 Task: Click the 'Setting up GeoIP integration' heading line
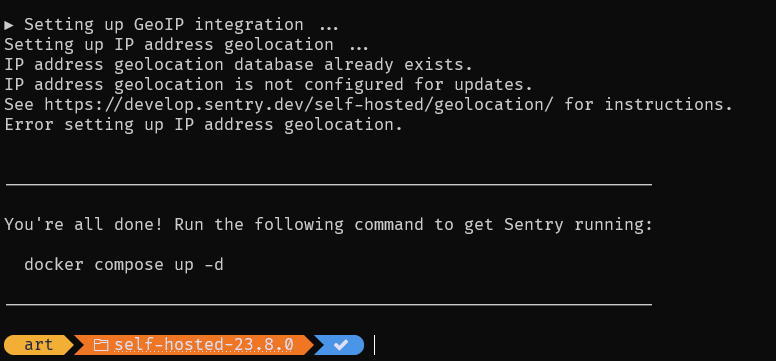tap(171, 25)
